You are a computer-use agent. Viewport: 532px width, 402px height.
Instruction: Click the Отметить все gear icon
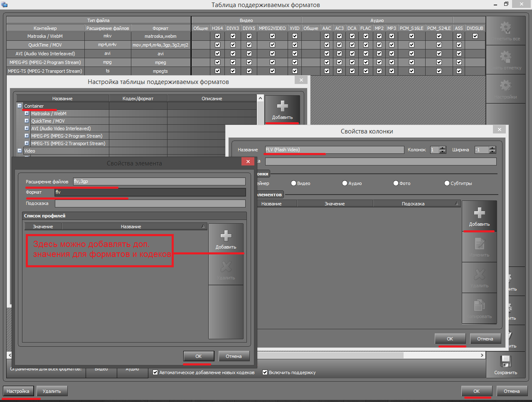coord(505,28)
